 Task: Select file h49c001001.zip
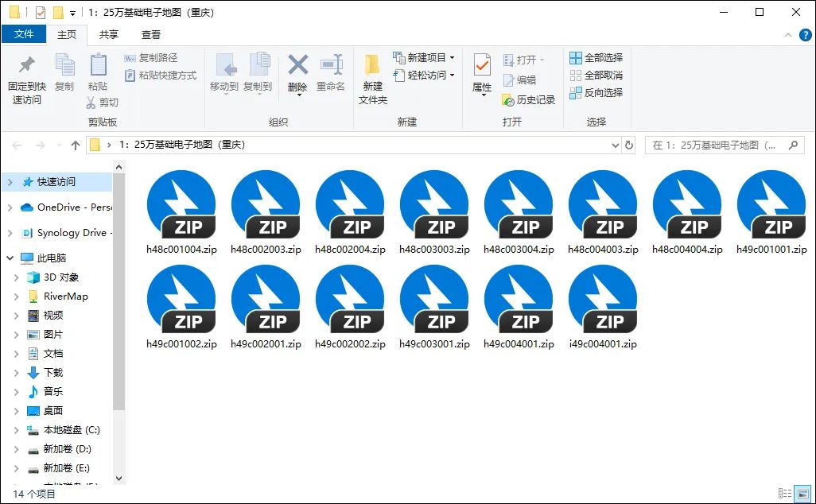click(x=771, y=212)
